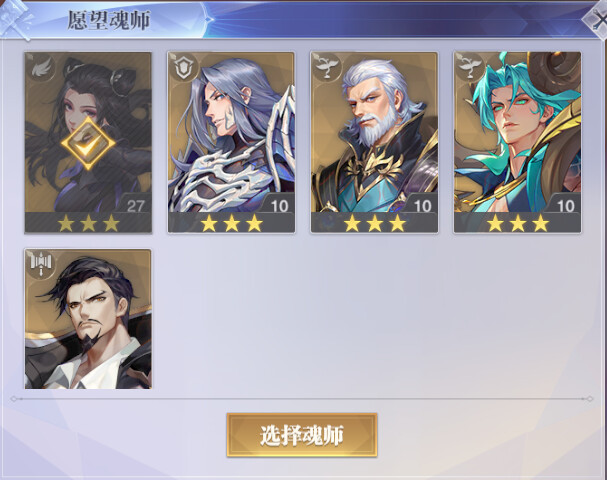Click the class emblem on bearded elder card
This screenshot has height=480, width=607.
pyautogui.click(x=328, y=68)
